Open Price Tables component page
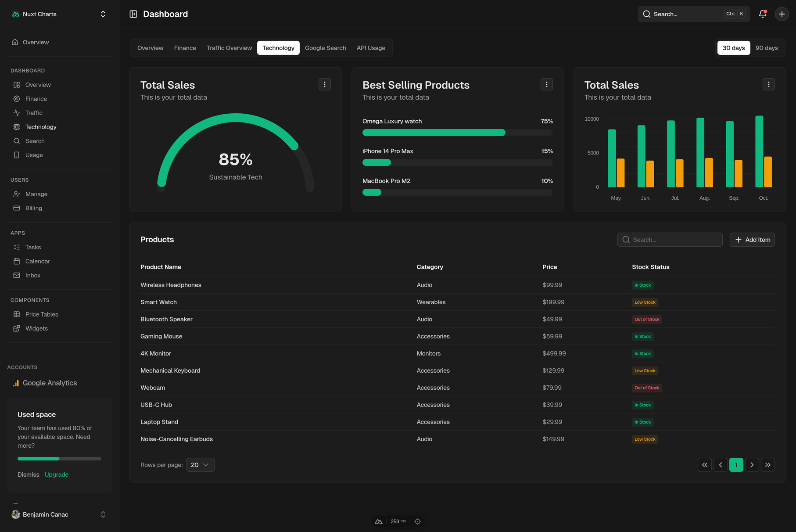Image resolution: width=796 pixels, height=532 pixels. [41, 314]
